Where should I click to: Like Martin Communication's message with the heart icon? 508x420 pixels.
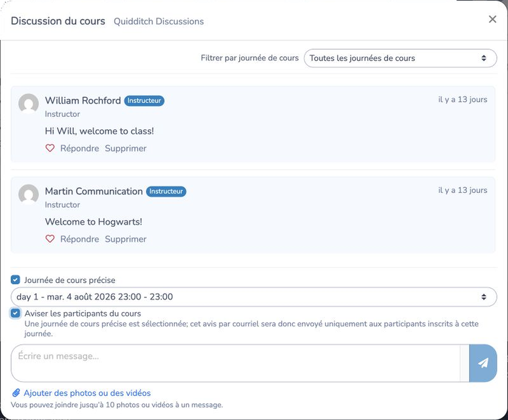click(x=50, y=239)
